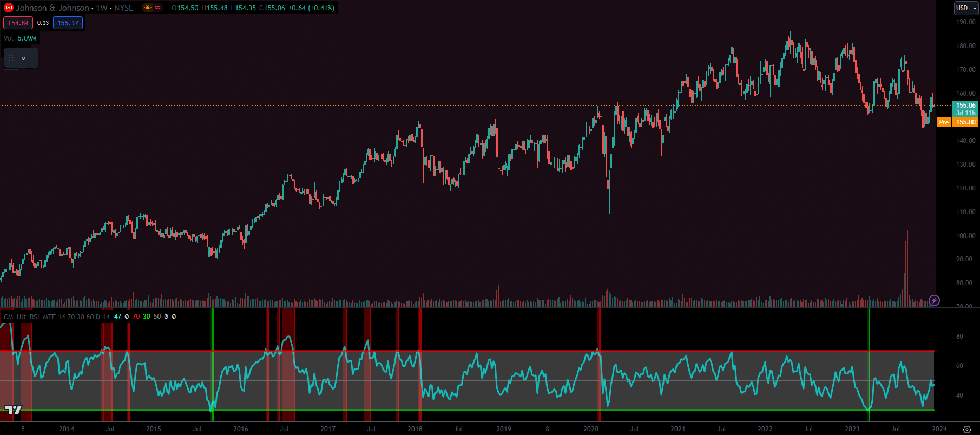This screenshot has width=980, height=435.
Task: Click the purple lightning go-to-realtime icon
Action: [934, 300]
